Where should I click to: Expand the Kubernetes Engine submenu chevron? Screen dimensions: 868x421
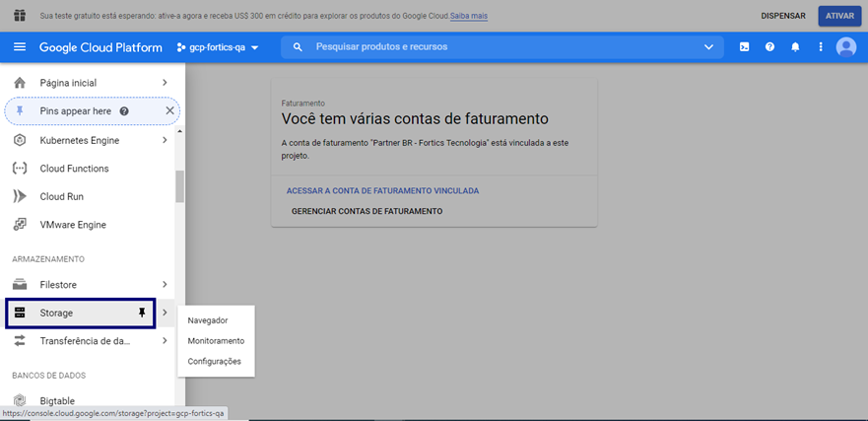[x=165, y=140]
